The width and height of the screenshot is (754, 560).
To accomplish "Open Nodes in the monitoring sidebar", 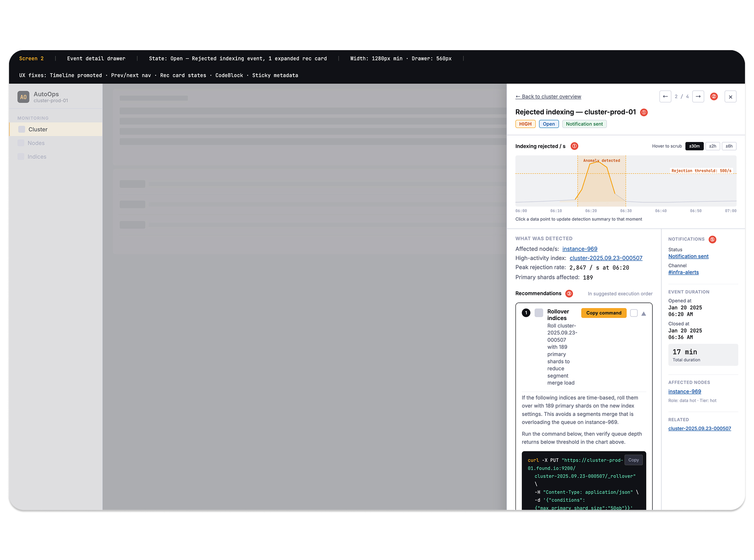I will [x=36, y=143].
